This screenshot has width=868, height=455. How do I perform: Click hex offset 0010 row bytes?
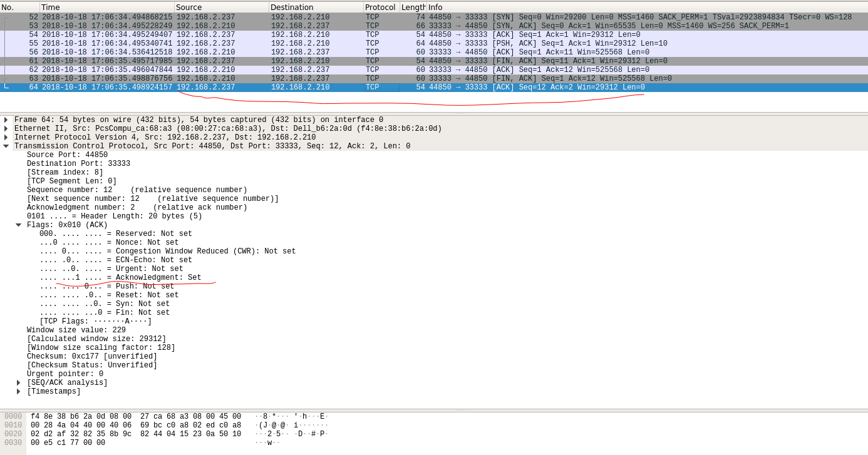[x=136, y=426]
